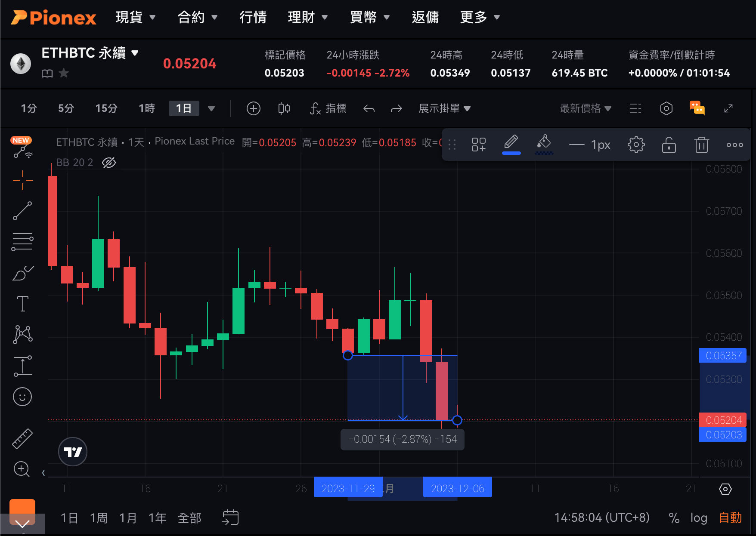The width and height of the screenshot is (756, 536).
Task: Redo the chart action
Action: [x=397, y=109]
